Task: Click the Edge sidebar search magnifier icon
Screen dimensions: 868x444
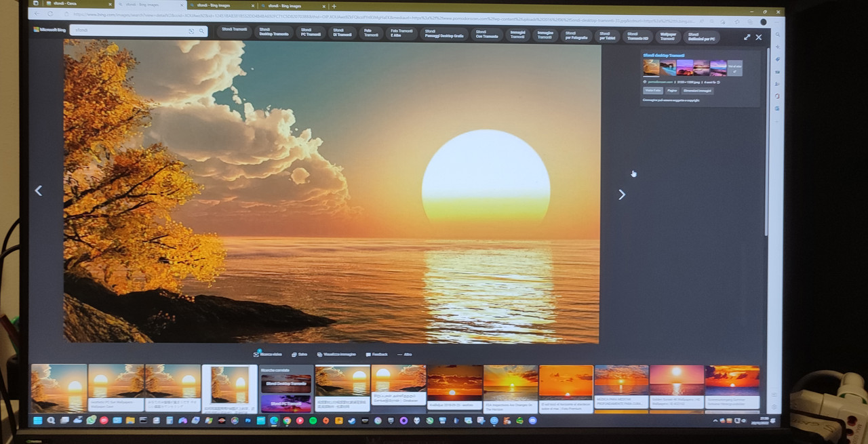Action: 777,35
